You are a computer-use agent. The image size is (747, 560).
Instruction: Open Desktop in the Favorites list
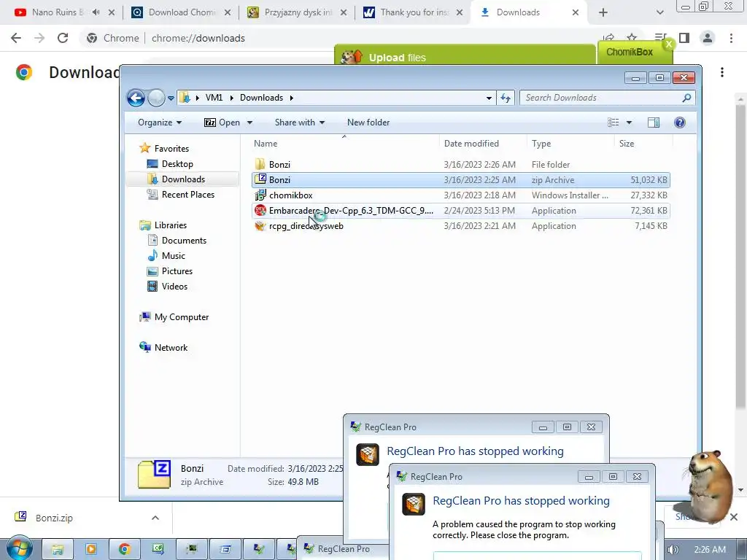coord(177,164)
